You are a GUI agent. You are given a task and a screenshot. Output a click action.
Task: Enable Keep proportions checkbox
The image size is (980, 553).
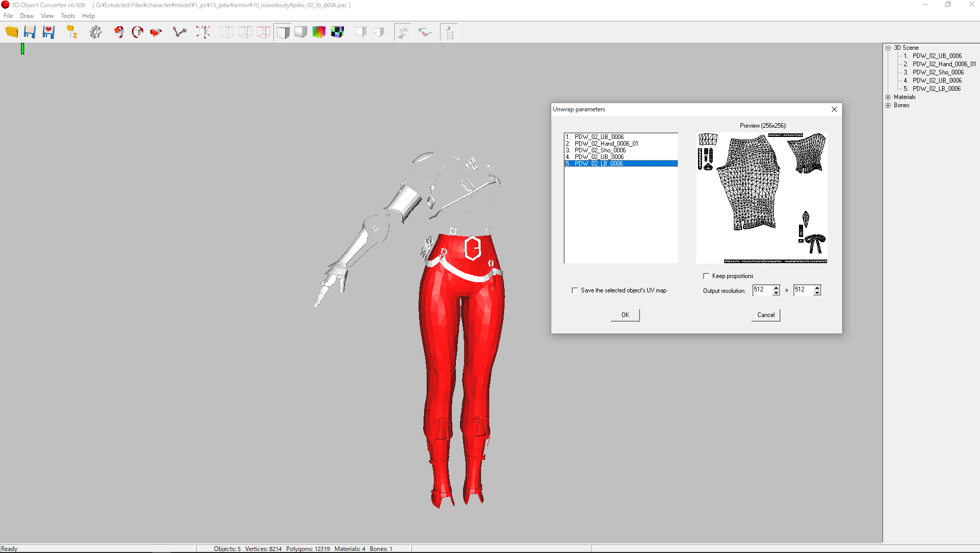(706, 276)
